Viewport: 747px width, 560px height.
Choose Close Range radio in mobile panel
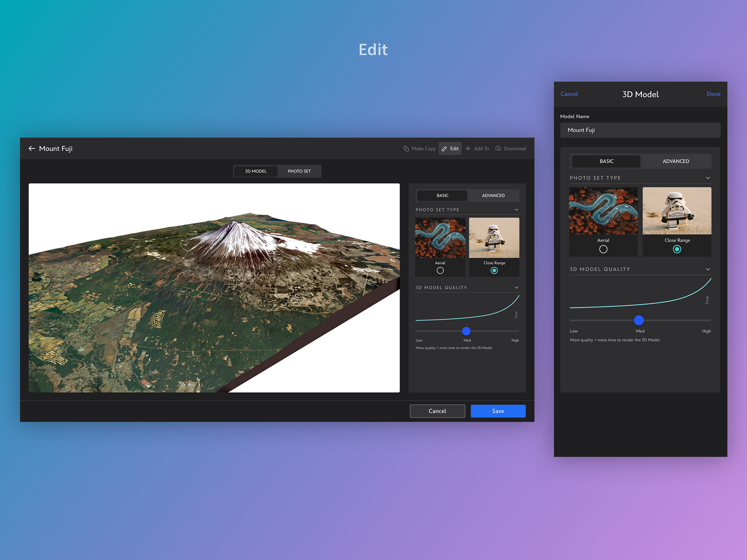point(677,249)
